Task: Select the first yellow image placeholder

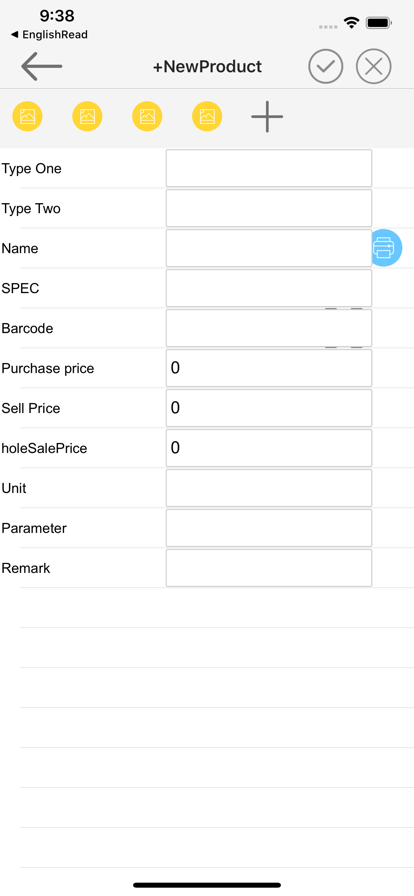Action: (27, 117)
